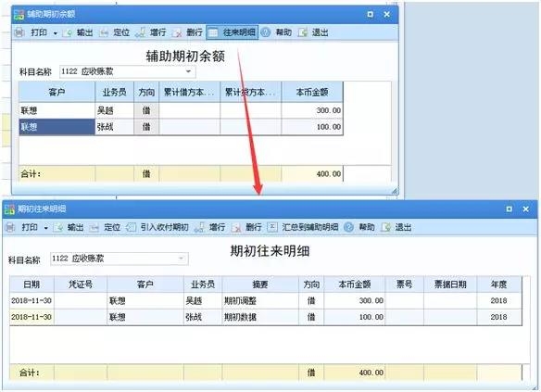Click the print icon in the top window

coord(19,32)
